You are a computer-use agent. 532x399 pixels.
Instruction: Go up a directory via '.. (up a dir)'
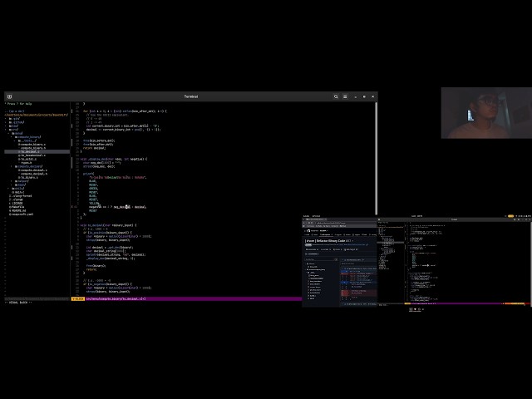tap(14, 111)
